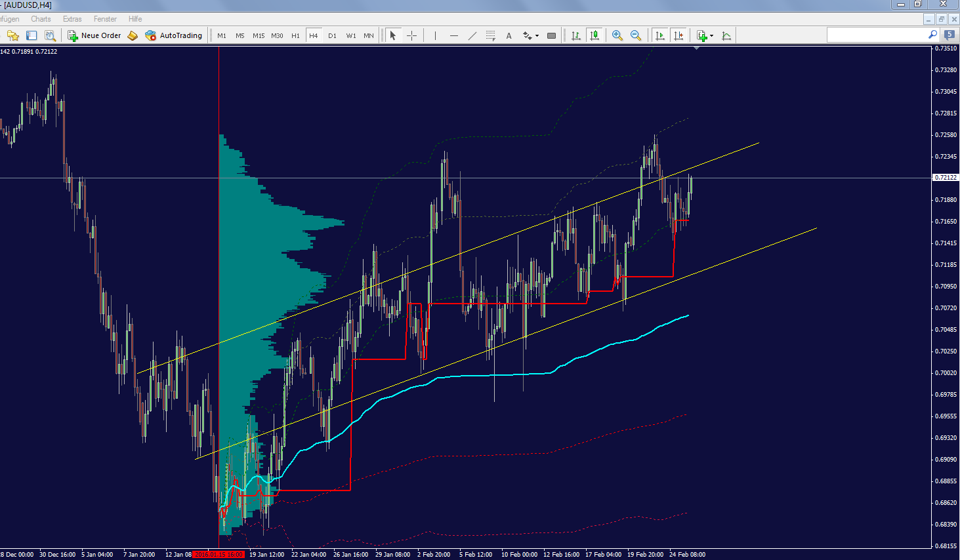The image size is (960, 560).
Task: Select the crosshair tool
Action: (x=411, y=35)
